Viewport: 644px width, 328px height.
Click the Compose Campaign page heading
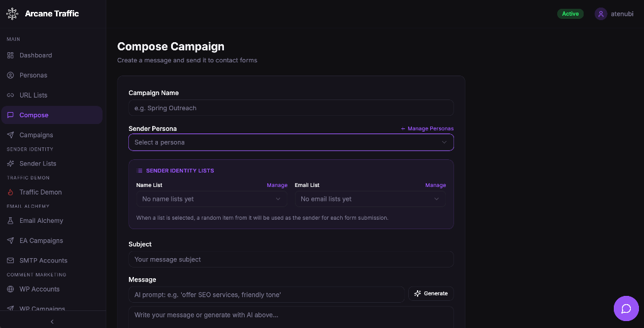(171, 47)
